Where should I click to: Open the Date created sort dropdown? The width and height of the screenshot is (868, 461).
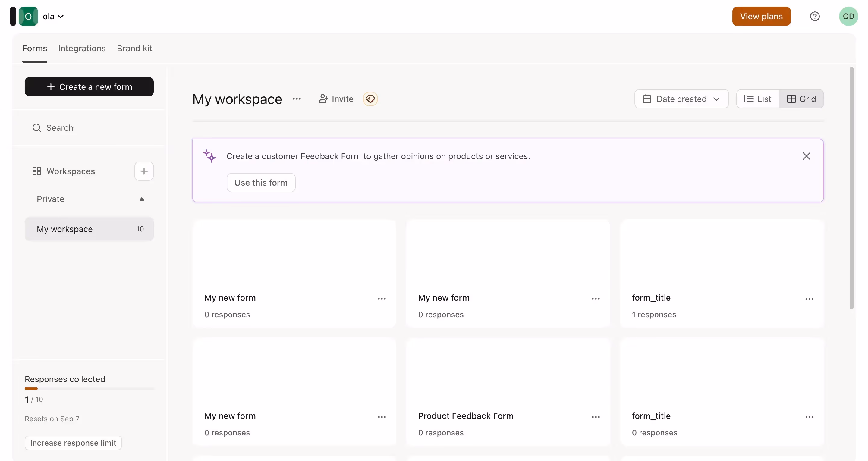[681, 99]
